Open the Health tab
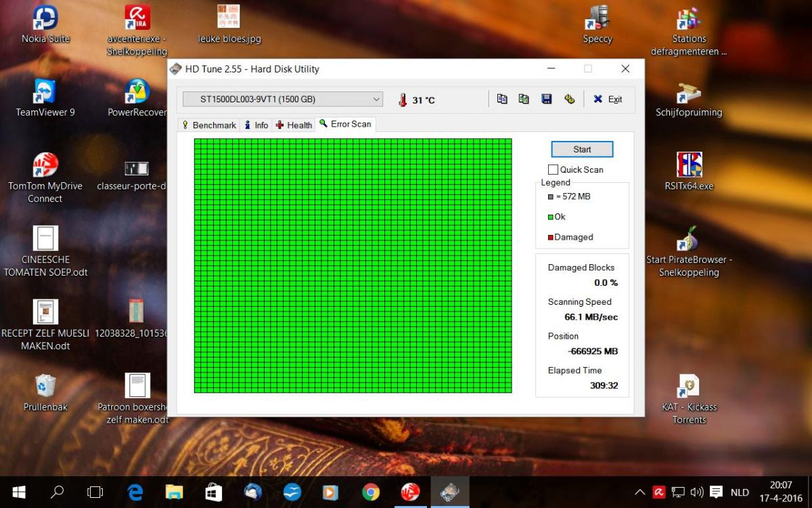Image resolution: width=812 pixels, height=508 pixels. [294, 125]
